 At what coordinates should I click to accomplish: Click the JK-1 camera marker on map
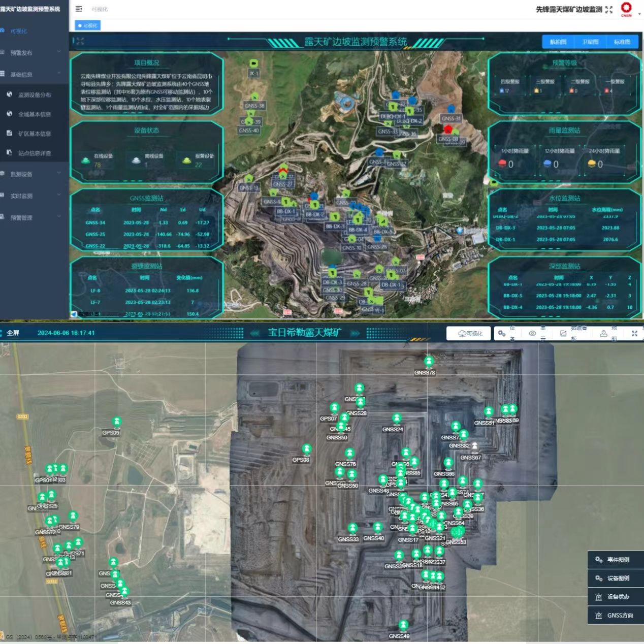click(x=254, y=63)
